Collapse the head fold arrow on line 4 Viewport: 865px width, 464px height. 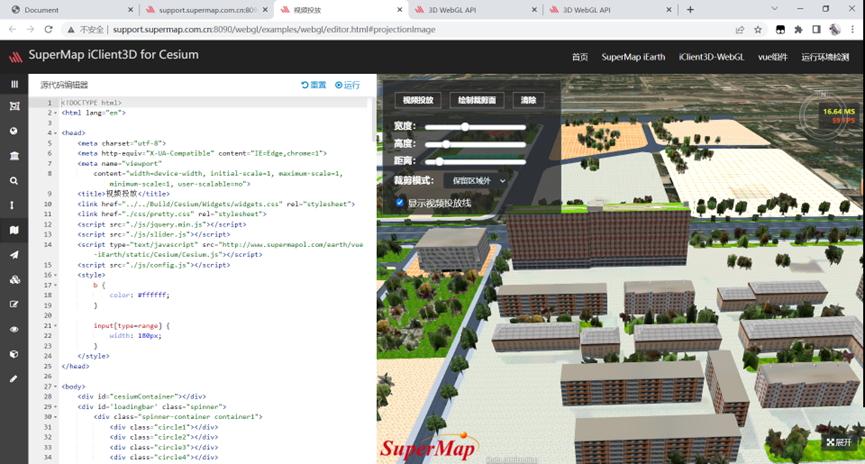[x=56, y=133]
